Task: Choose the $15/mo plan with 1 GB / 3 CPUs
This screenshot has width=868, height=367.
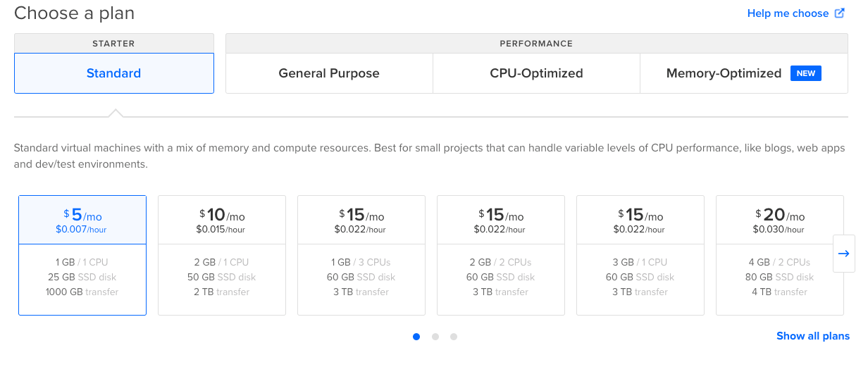Action: (361, 255)
